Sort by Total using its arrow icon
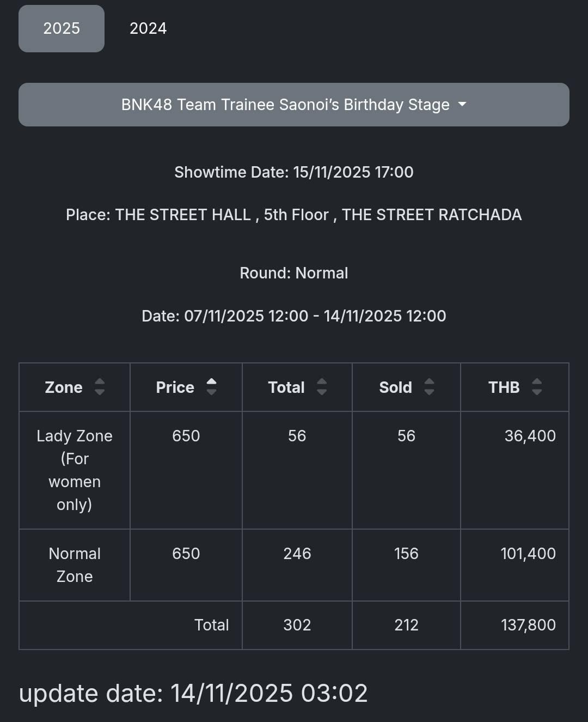 [x=322, y=387]
